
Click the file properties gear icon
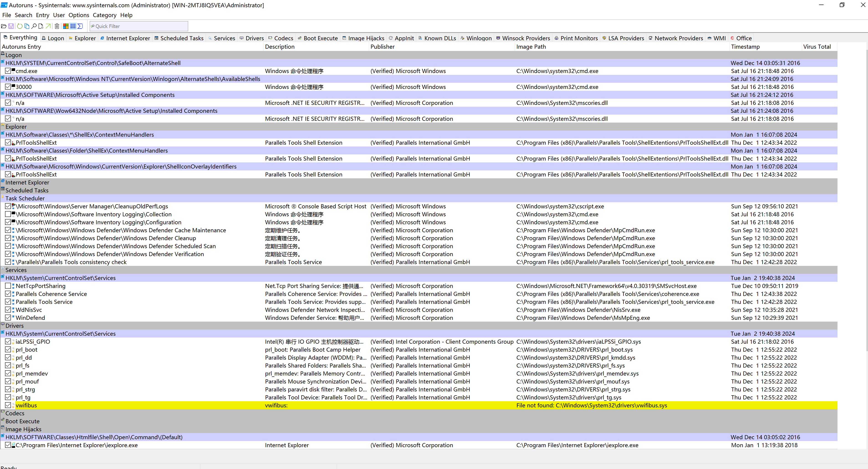41,26
